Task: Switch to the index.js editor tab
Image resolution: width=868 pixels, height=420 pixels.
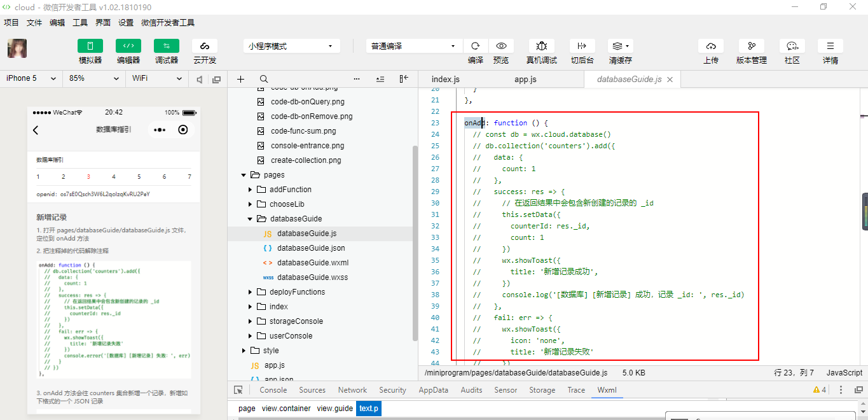Action: (x=445, y=79)
